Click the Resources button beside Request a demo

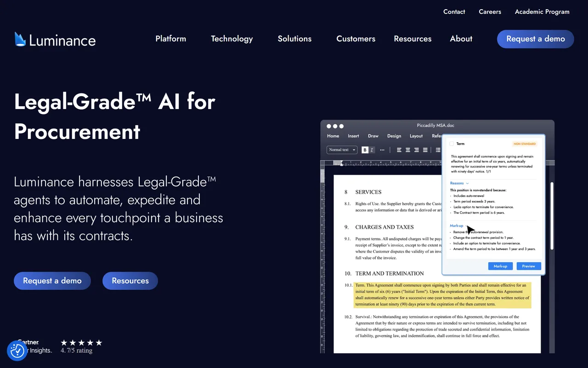[130, 281]
